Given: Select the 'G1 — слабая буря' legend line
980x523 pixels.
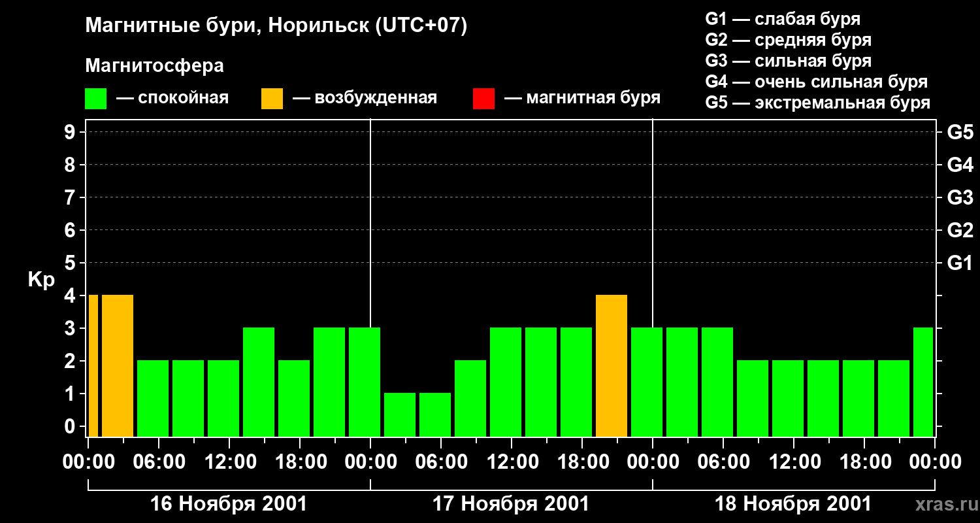Looking at the screenshot, I should (x=783, y=19).
